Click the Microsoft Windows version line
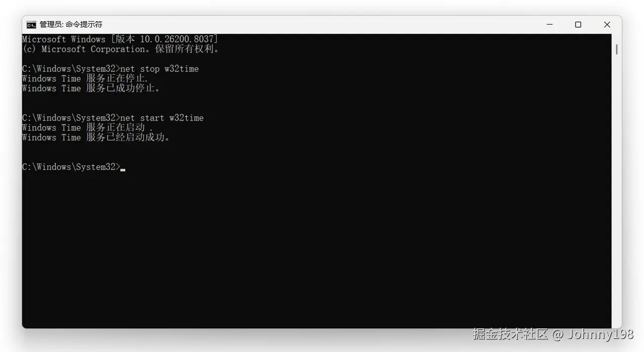 120,39
